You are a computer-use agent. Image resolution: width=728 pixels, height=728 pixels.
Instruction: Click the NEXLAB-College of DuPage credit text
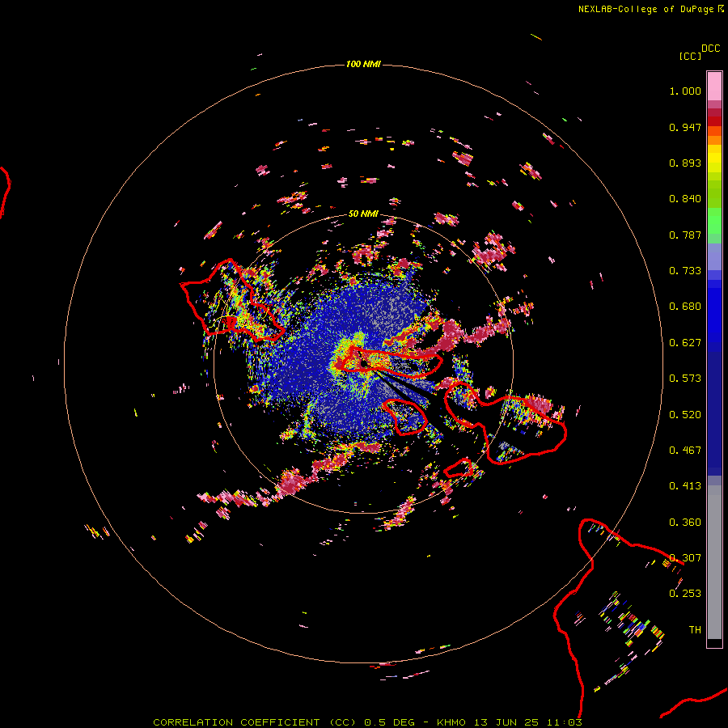[650, 9]
